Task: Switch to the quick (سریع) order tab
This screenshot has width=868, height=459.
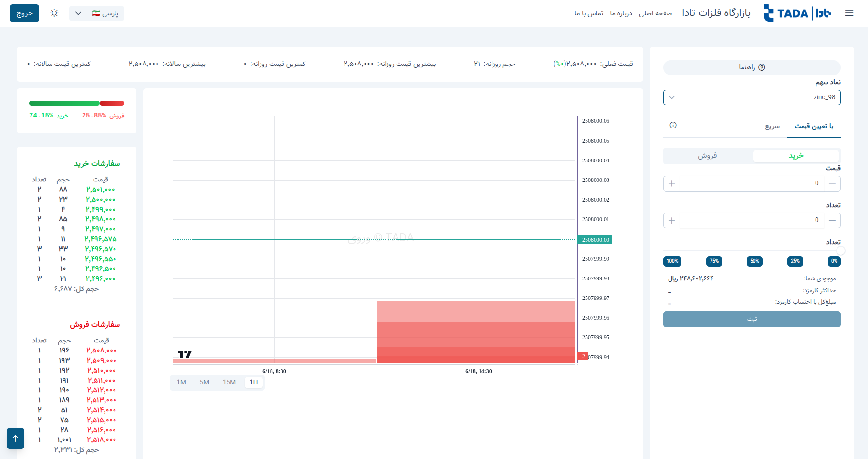Action: click(772, 127)
